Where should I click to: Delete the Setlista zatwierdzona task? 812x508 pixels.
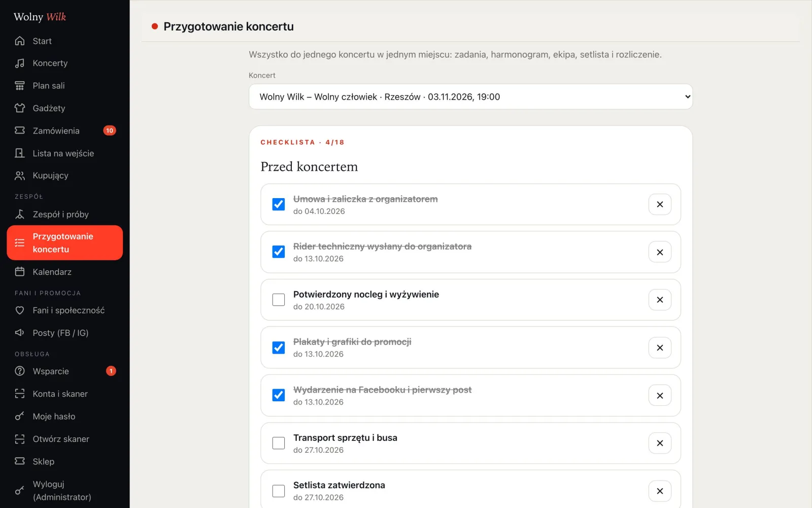pos(660,491)
